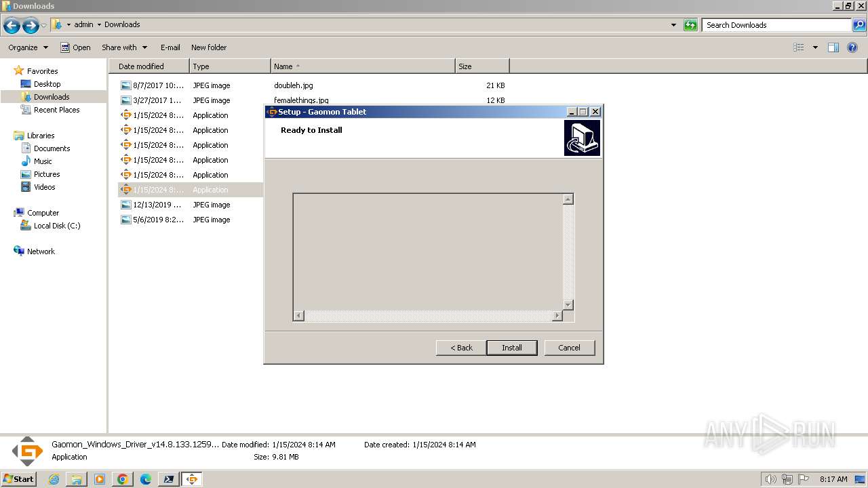This screenshot has width=868, height=488.
Task: Open the Share with menu
Action: 124,47
